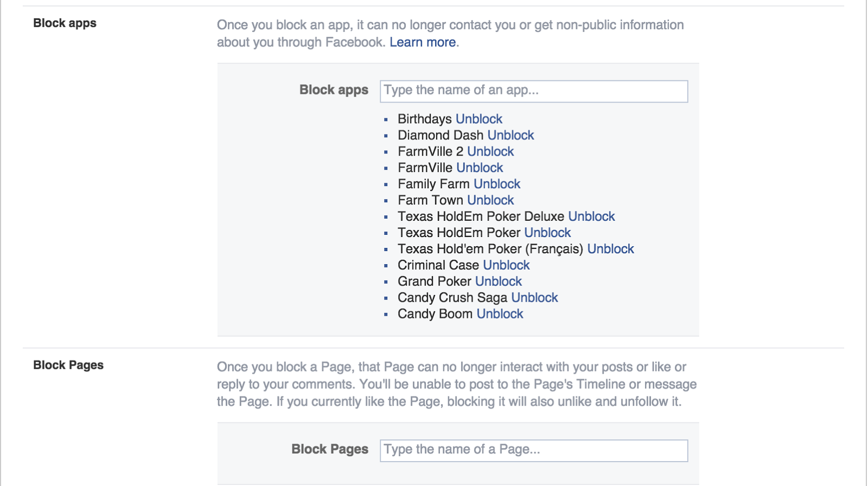Click the Block Pages section heading
Viewport: 868px width, 486px height.
[x=68, y=365]
